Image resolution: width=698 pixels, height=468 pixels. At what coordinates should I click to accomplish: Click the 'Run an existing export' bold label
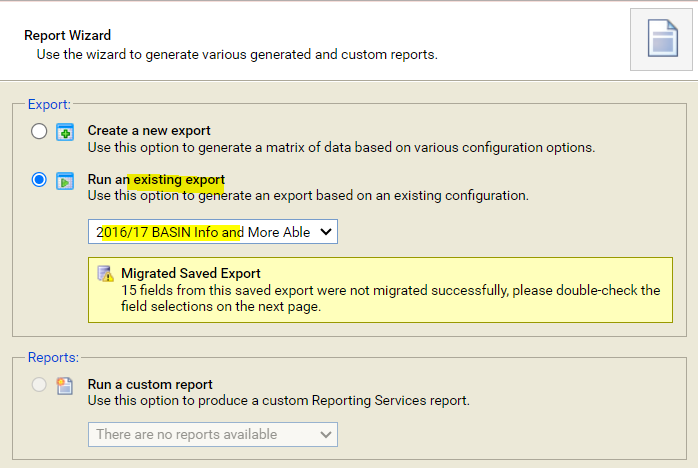[x=156, y=179]
